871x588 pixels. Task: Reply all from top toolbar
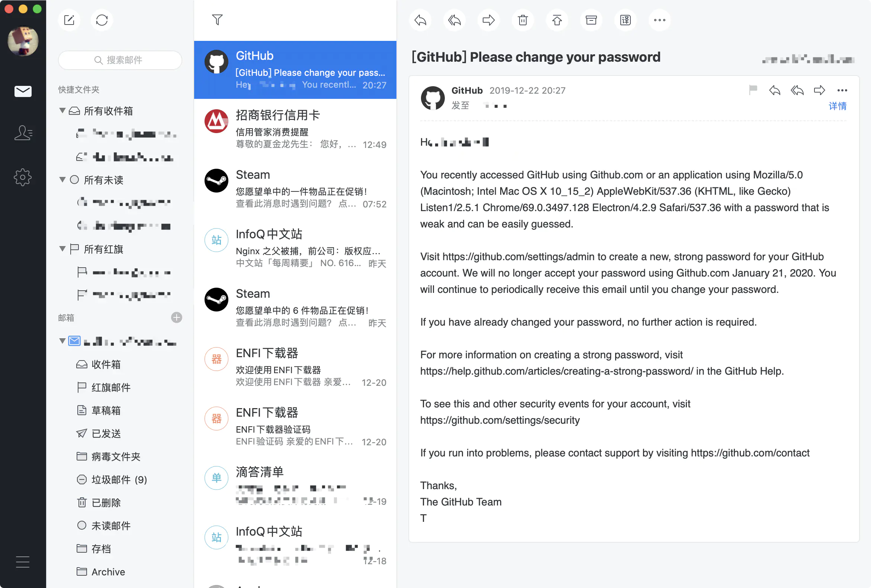point(454,20)
